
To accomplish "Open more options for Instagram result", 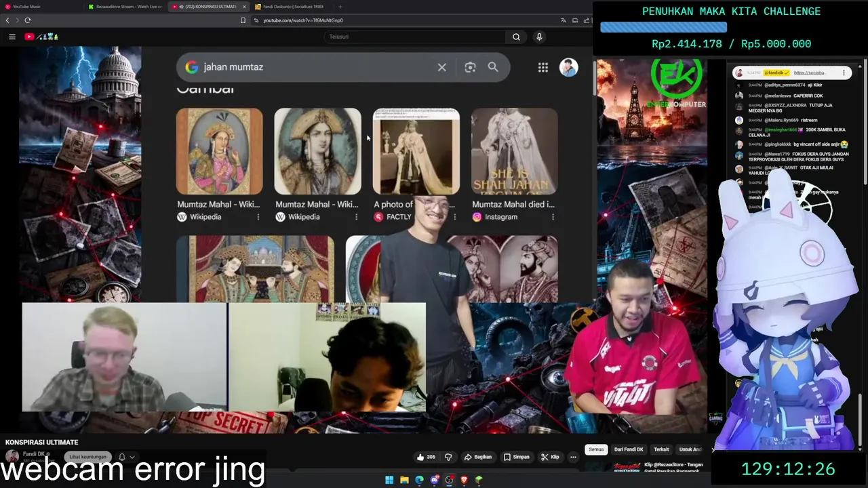I will (553, 217).
